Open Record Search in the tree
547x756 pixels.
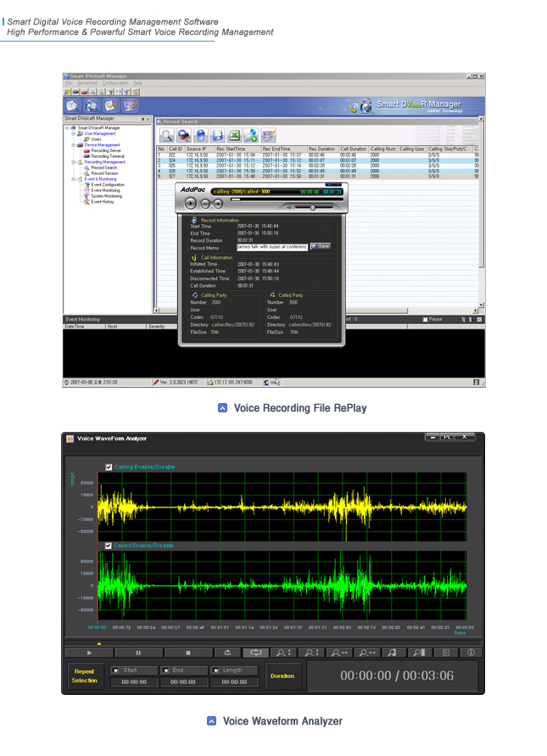coord(104,167)
